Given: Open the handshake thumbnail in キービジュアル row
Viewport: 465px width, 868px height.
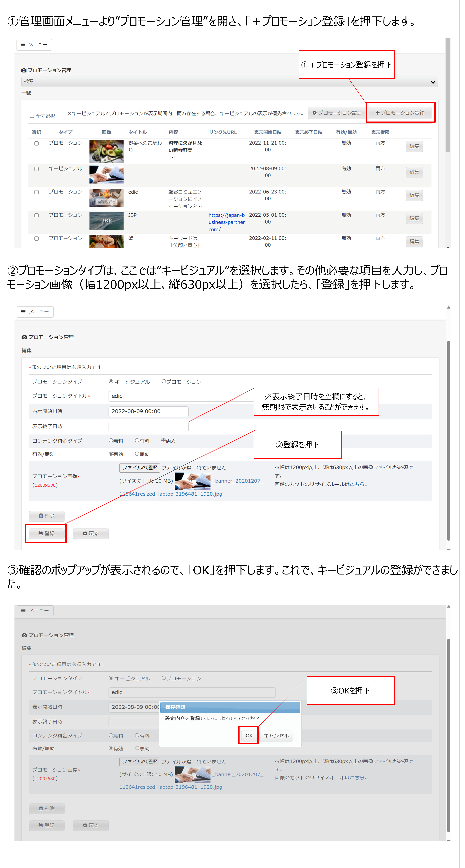Looking at the screenshot, I should 106,175.
